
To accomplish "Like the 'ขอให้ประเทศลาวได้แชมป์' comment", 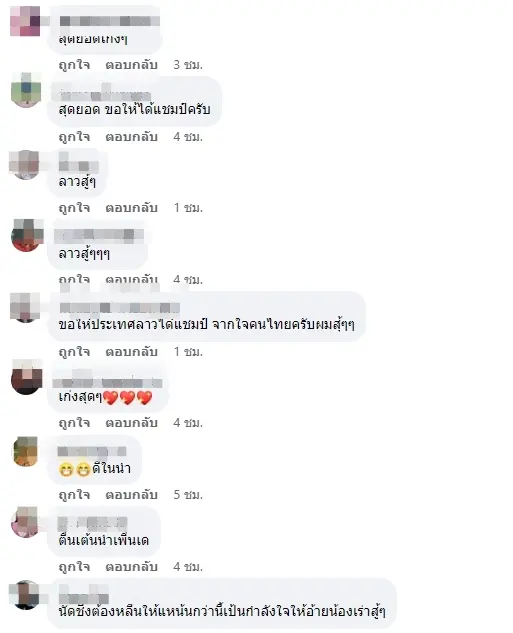I will 74,351.
